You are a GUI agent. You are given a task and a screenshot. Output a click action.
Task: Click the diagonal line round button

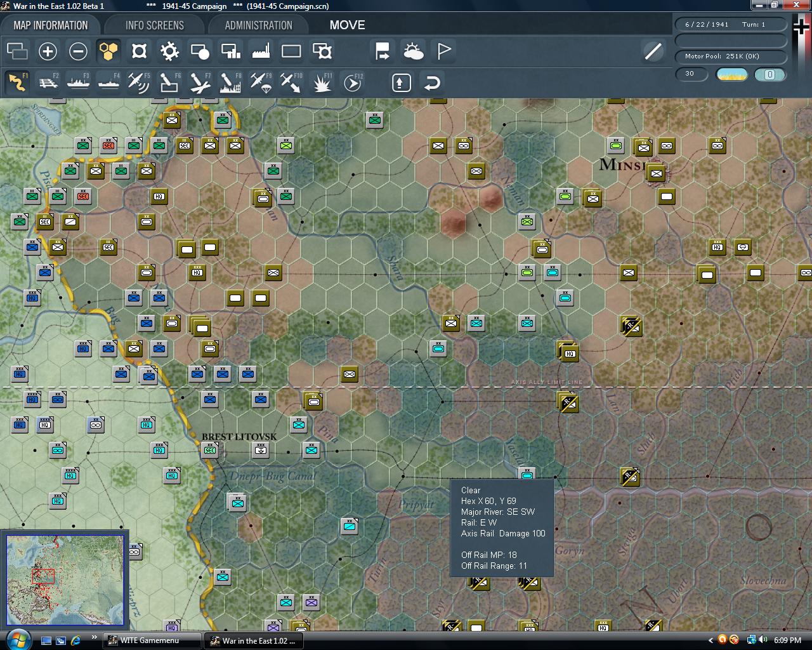coord(653,51)
